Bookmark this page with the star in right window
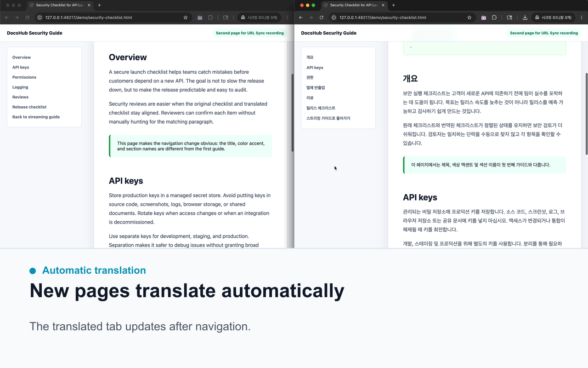Viewport: 588px width, 368px height. tap(469, 17)
